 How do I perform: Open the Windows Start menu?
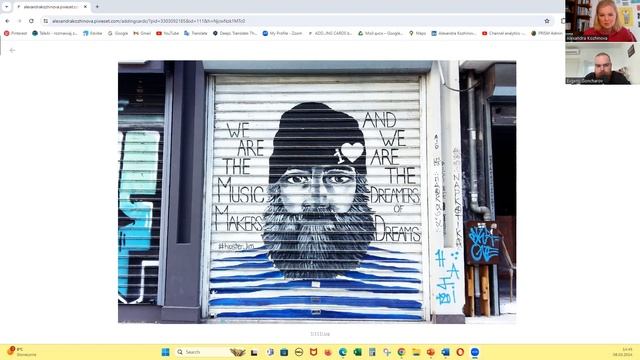point(165,352)
